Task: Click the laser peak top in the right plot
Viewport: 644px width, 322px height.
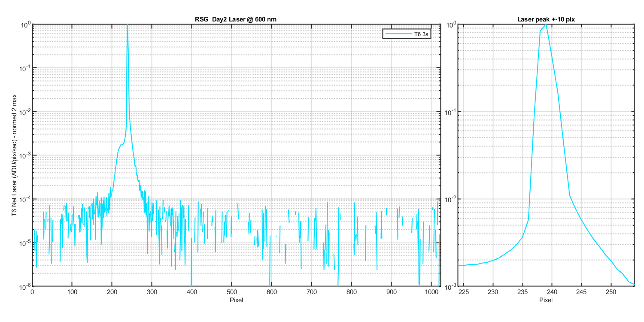Action: [x=546, y=25]
